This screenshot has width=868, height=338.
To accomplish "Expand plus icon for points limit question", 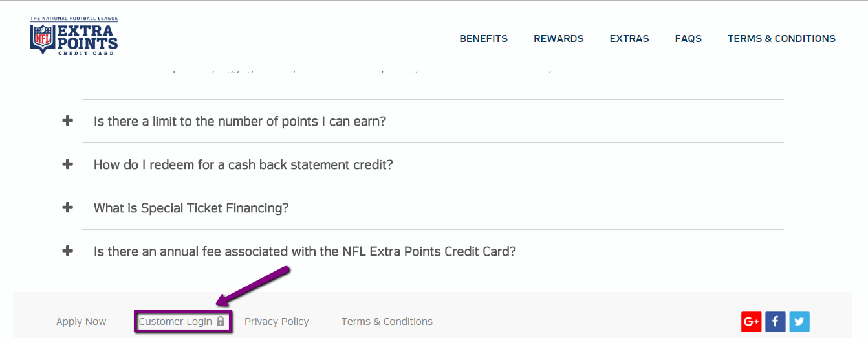I will [x=67, y=120].
